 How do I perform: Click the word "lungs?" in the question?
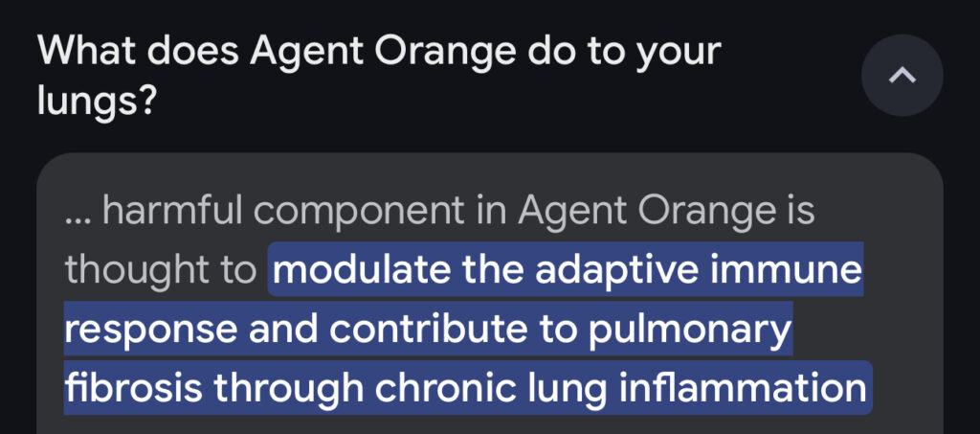coord(98,99)
